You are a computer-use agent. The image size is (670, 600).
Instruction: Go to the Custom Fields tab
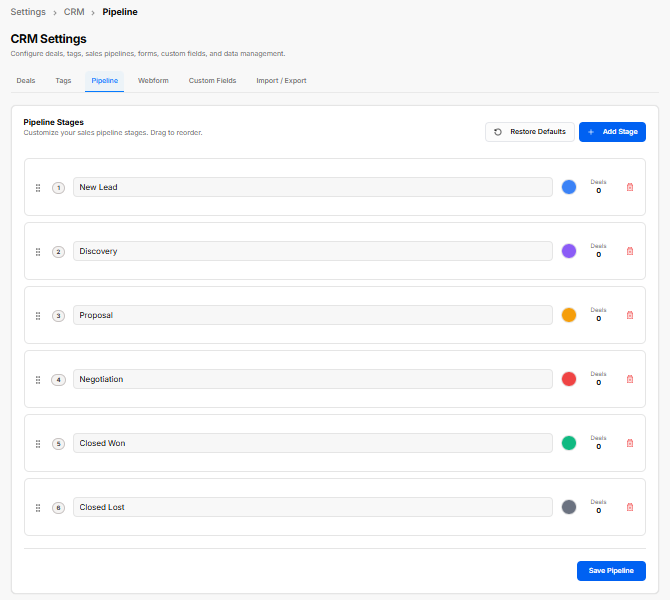[x=212, y=81]
